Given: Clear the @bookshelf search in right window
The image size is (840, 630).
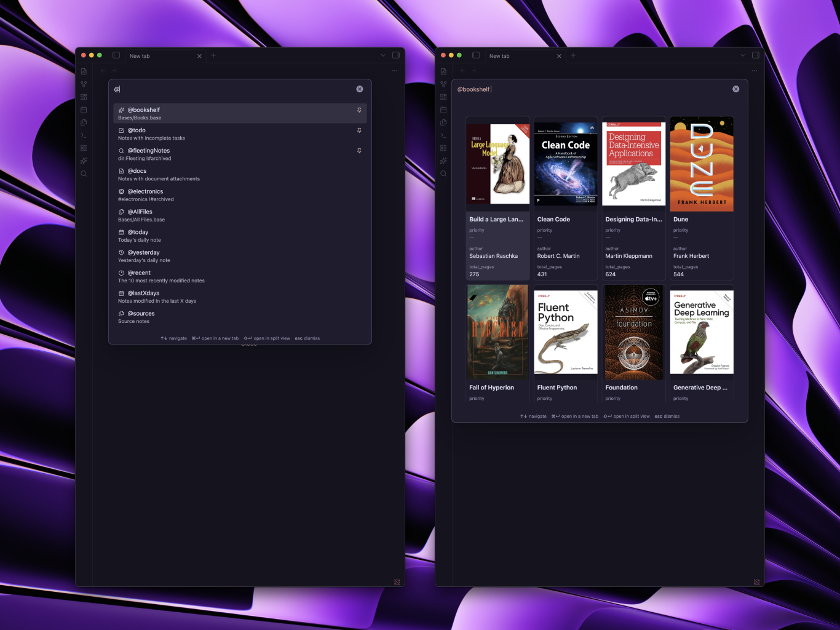Looking at the screenshot, I should pos(736,89).
